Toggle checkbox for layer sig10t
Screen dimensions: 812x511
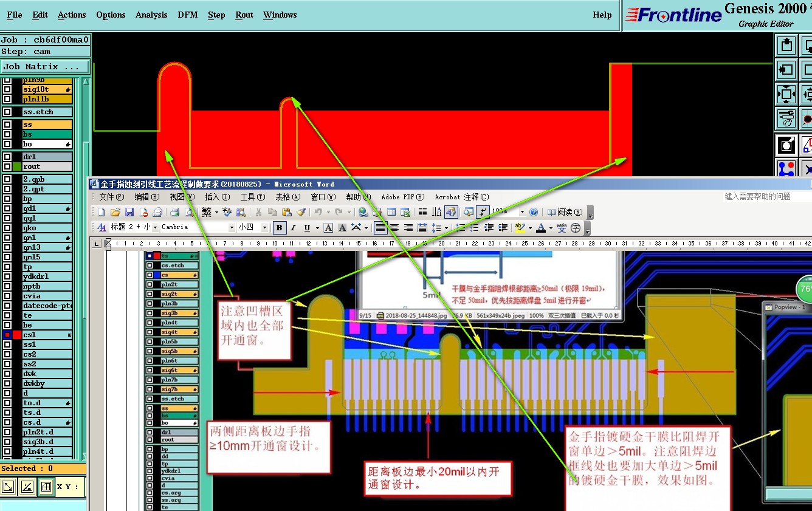pos(7,89)
